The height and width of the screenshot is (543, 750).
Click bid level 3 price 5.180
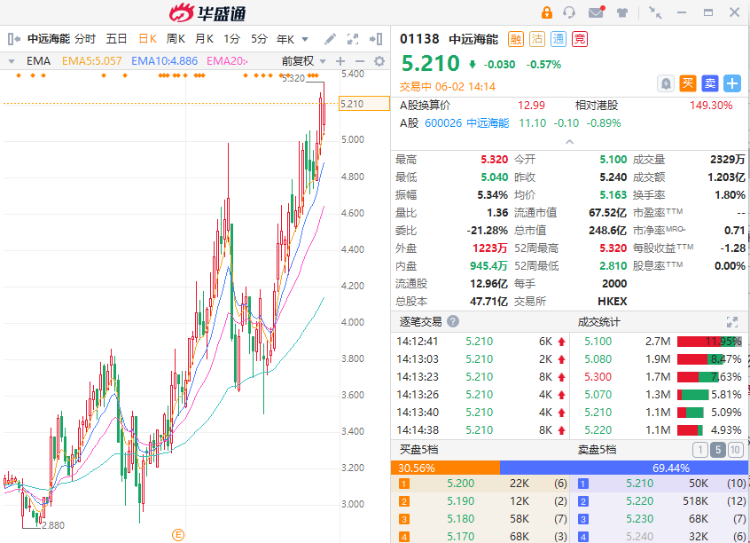click(461, 519)
